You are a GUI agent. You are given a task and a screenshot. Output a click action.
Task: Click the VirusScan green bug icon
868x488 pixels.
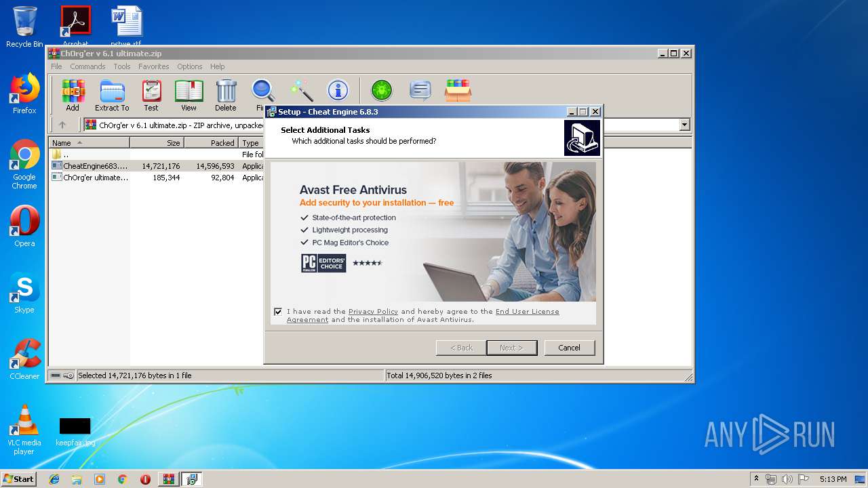pos(382,90)
